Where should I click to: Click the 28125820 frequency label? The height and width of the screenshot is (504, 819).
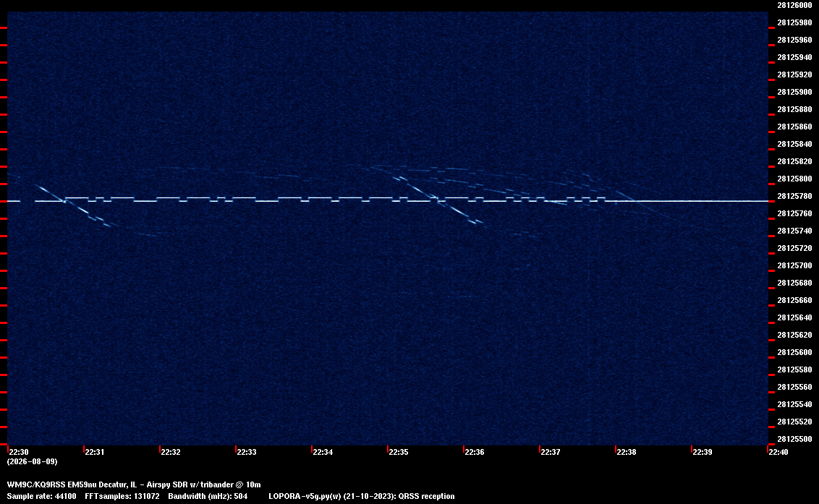click(794, 161)
